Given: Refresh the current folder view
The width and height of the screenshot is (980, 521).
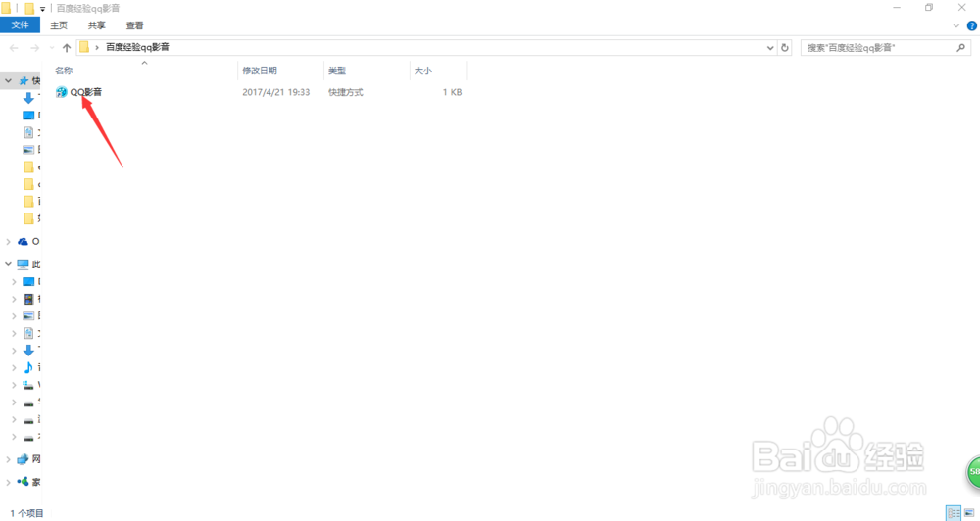Looking at the screenshot, I should 785,47.
